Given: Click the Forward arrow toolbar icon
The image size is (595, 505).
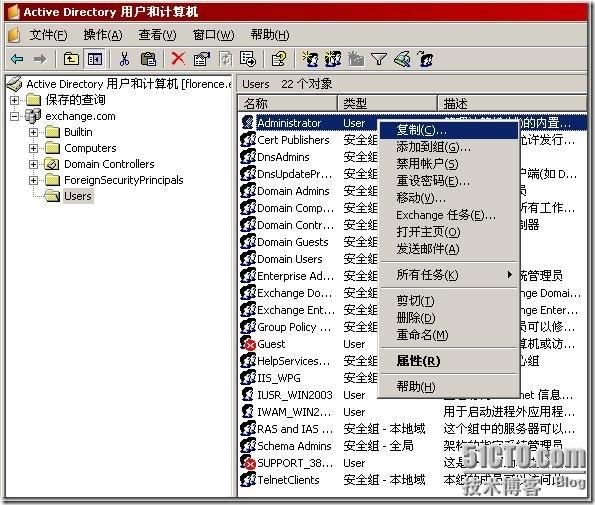Looking at the screenshot, I should tap(39, 59).
